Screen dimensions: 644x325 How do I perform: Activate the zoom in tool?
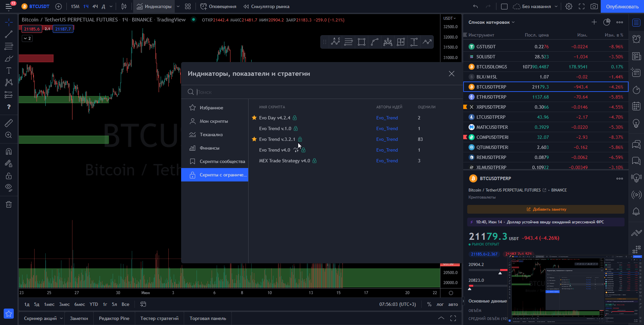pyautogui.click(x=9, y=135)
